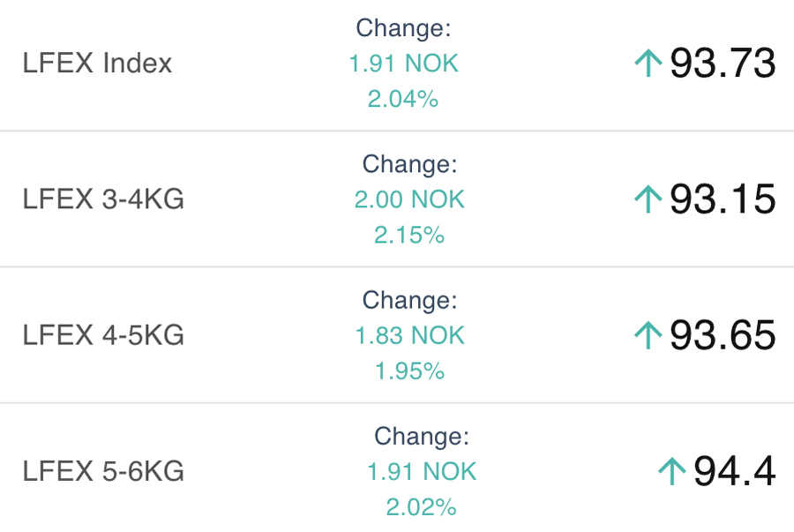Click the 1.83 NOK change amount

coord(409,335)
